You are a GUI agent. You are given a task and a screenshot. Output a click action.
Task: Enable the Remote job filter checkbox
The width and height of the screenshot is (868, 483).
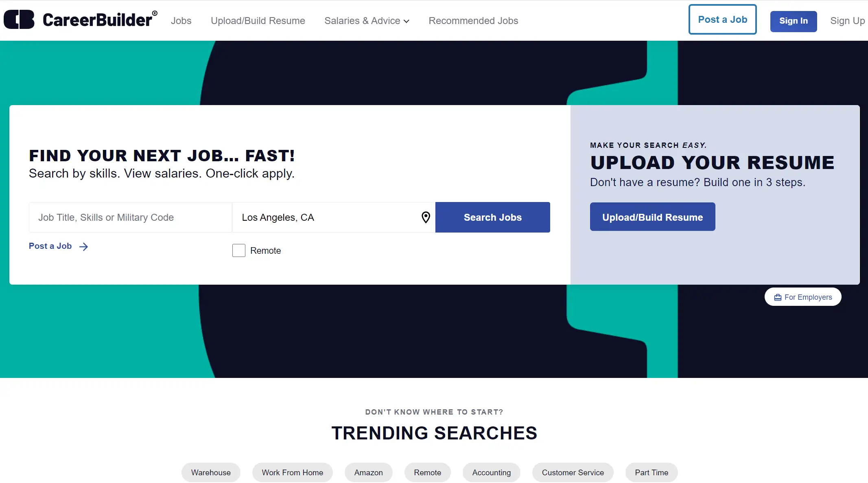[x=238, y=250]
